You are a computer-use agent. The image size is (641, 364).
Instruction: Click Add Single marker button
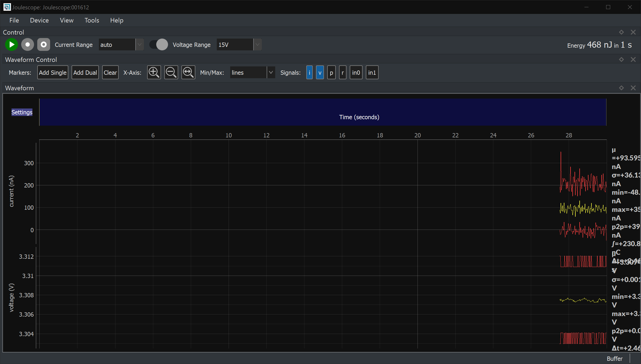point(53,72)
